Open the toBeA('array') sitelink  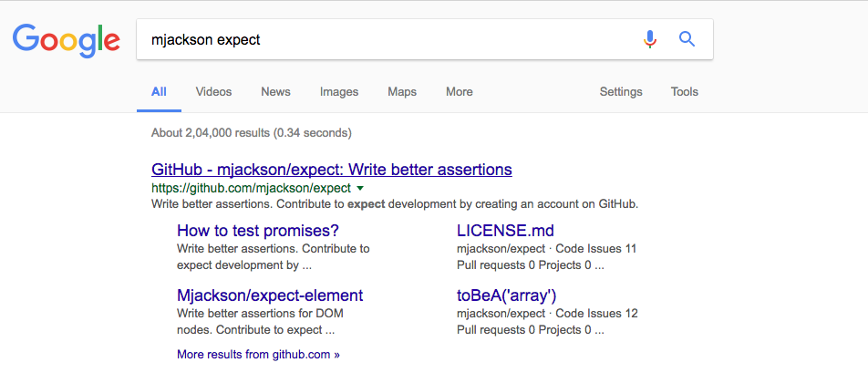tap(506, 295)
